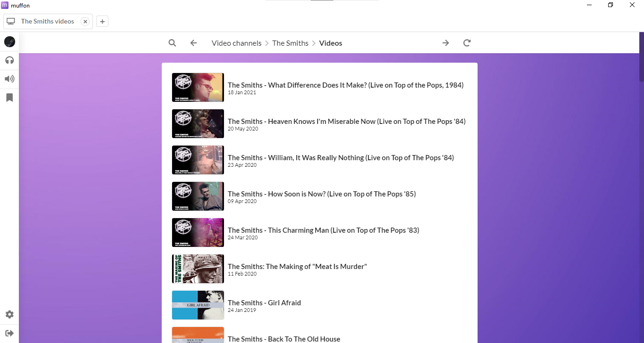Open How Soon is Now? video
644x343 pixels.
322,194
